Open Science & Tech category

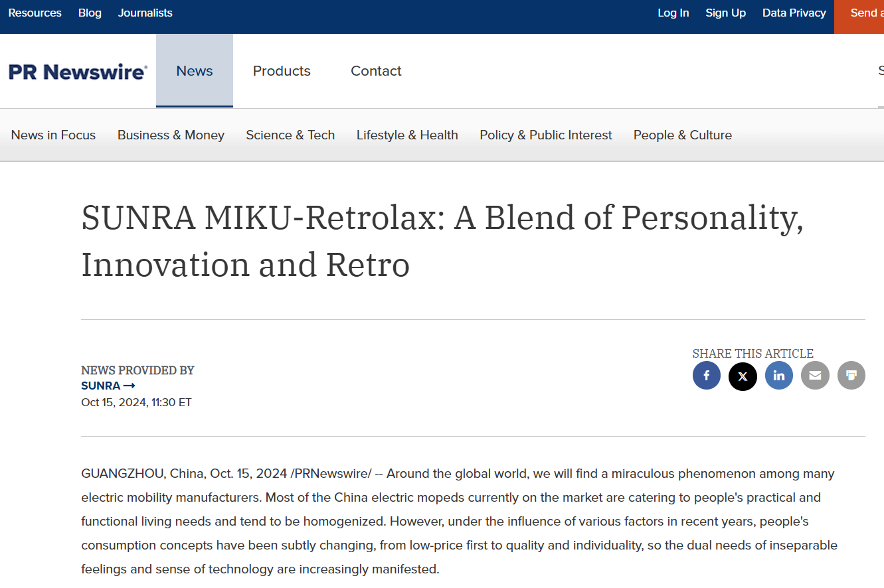[290, 135]
